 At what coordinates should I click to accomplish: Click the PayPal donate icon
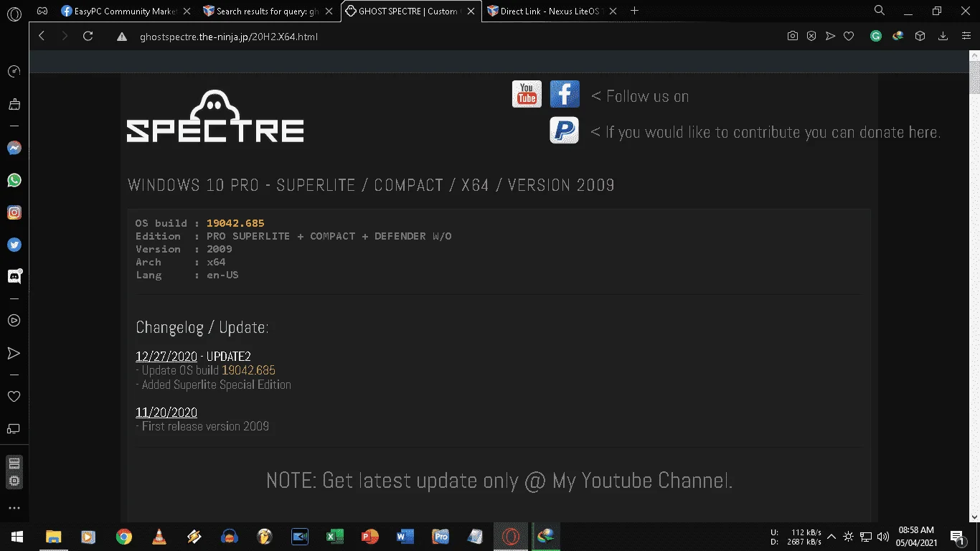click(x=565, y=130)
